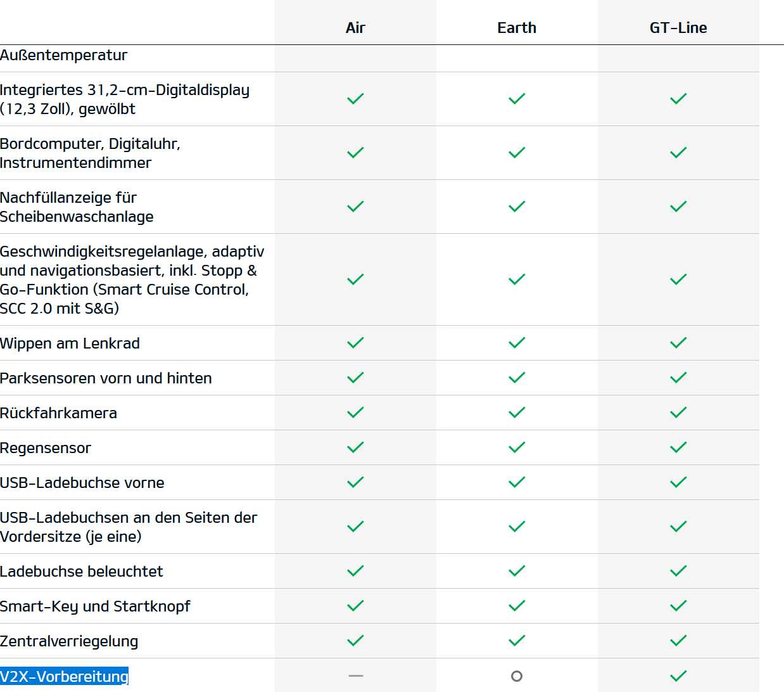
Task: Click Air checkmark for Rückfahrkamera
Action: [355, 413]
